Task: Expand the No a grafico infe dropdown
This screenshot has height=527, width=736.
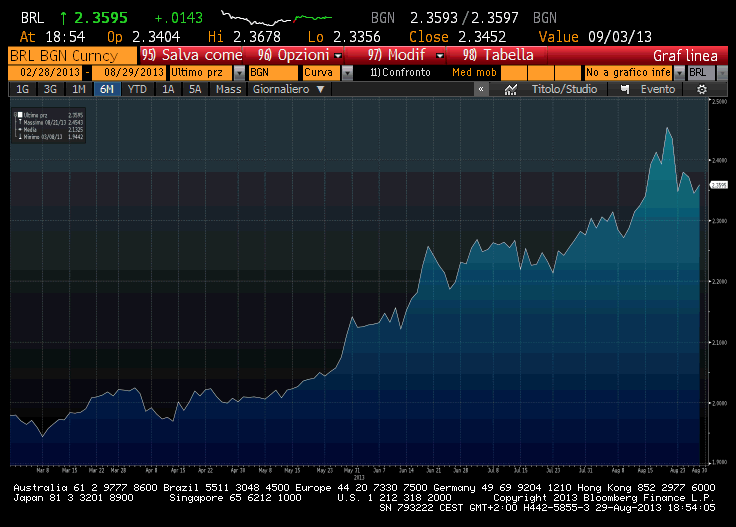Action: pos(679,73)
